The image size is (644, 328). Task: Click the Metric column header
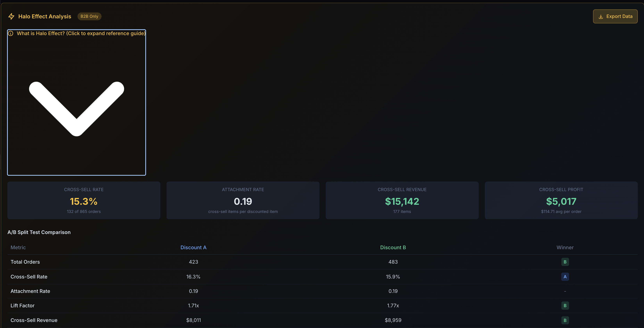(18, 247)
